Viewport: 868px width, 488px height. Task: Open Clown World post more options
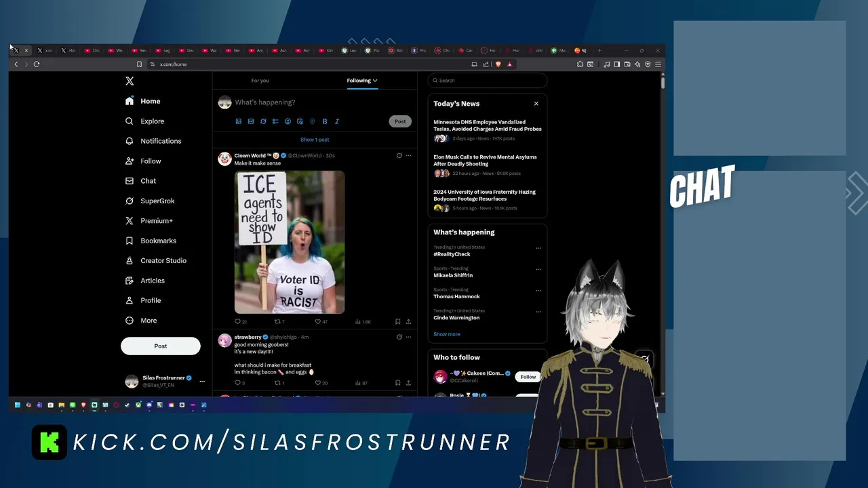[408, 156]
